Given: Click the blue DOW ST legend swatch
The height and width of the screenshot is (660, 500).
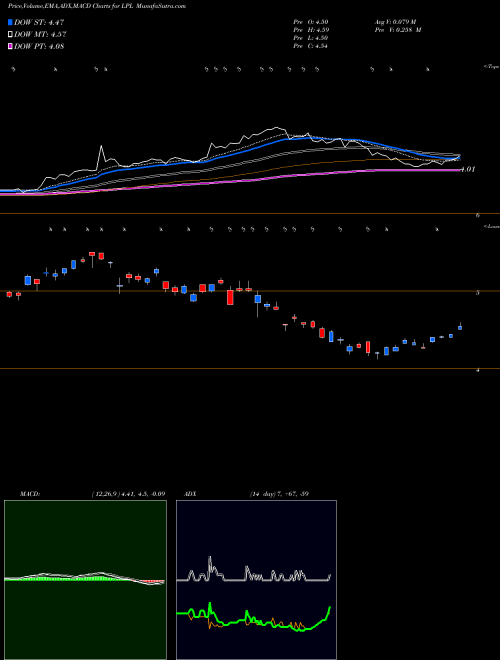Looking at the screenshot, I should [x=10, y=22].
